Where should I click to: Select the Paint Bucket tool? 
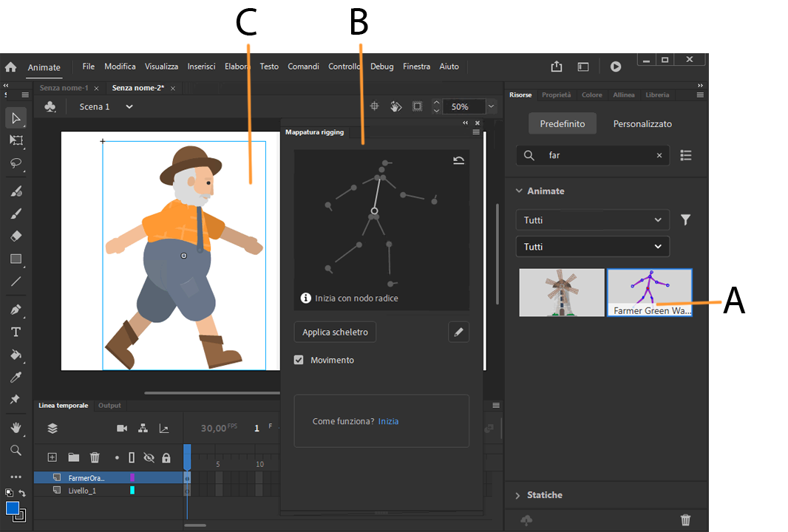coord(16,355)
